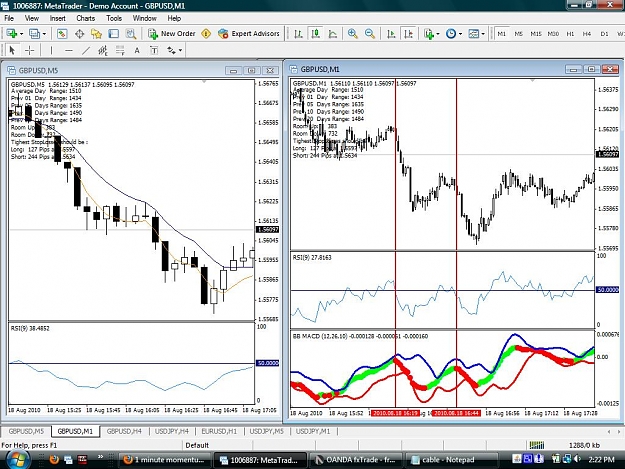This screenshot has height=469, width=625.
Task: Click the New Order button
Action: click(x=172, y=34)
